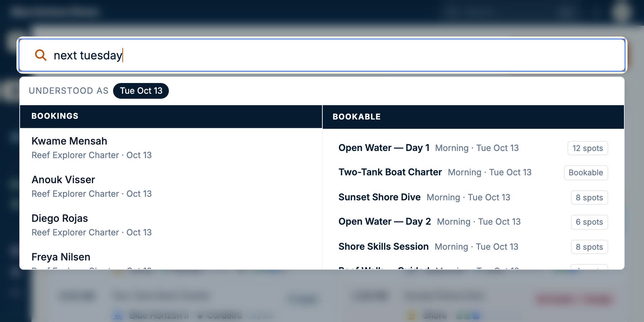Open Anouk Visser's booking result
Image resolution: width=644 pixels, height=322 pixels.
click(x=171, y=186)
